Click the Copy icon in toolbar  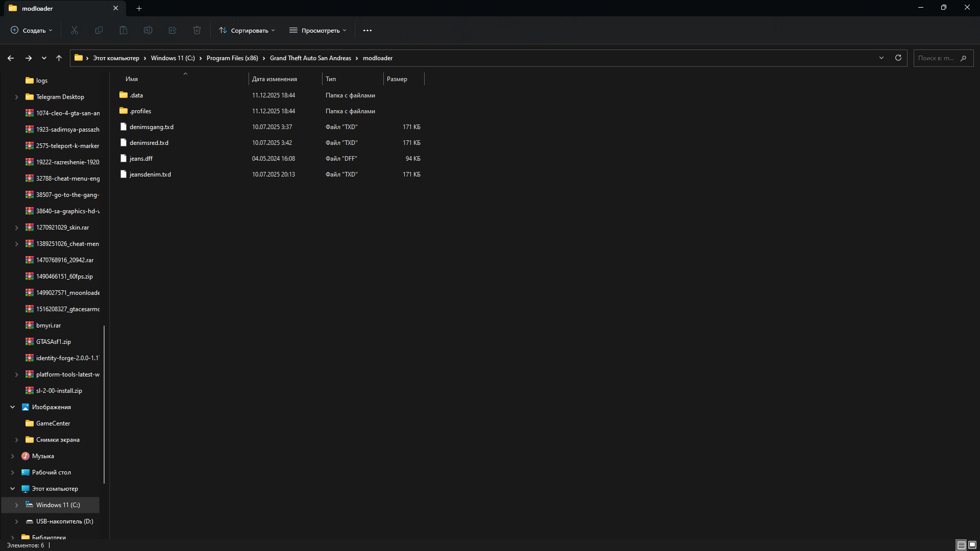[99, 31]
